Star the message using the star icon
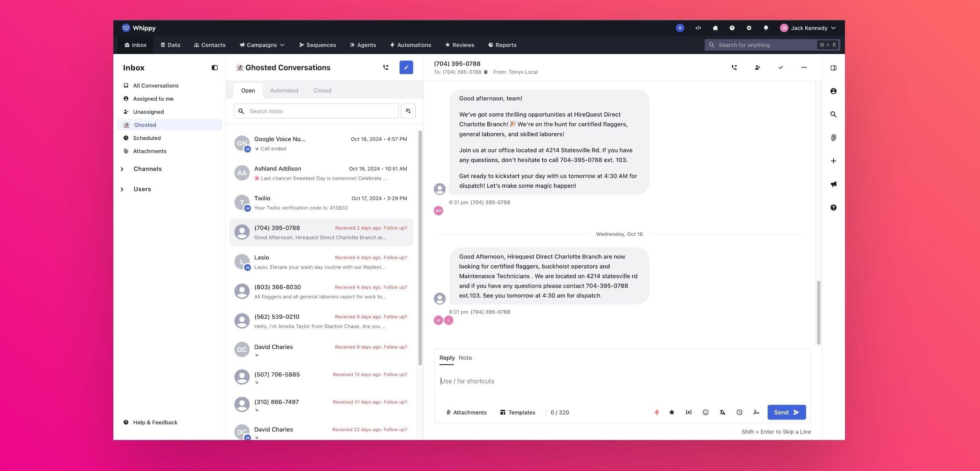The height and width of the screenshot is (471, 980). point(671,412)
